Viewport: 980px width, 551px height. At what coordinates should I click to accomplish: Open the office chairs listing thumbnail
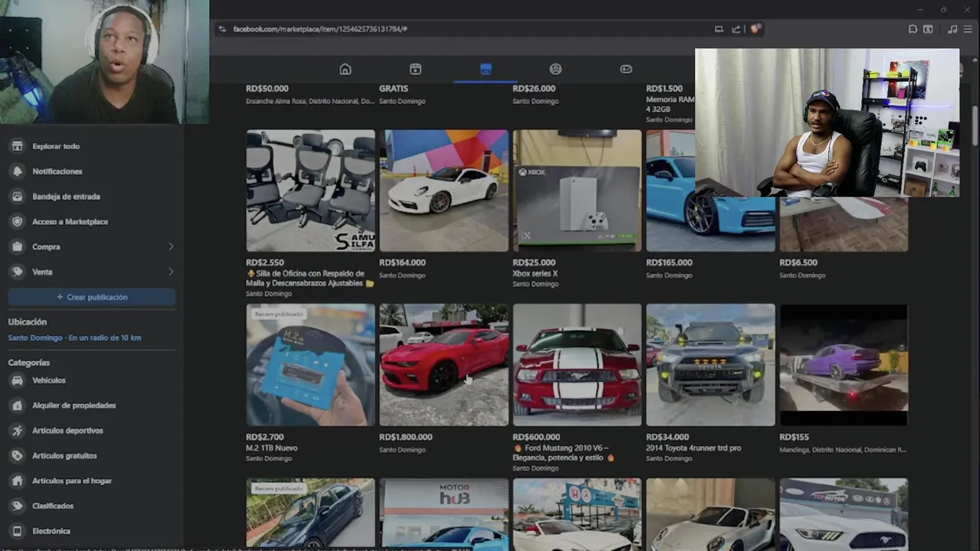point(310,191)
